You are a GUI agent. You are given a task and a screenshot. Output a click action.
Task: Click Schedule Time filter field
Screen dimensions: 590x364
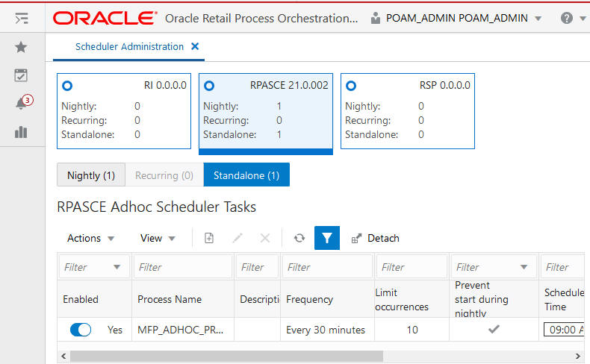(x=563, y=267)
